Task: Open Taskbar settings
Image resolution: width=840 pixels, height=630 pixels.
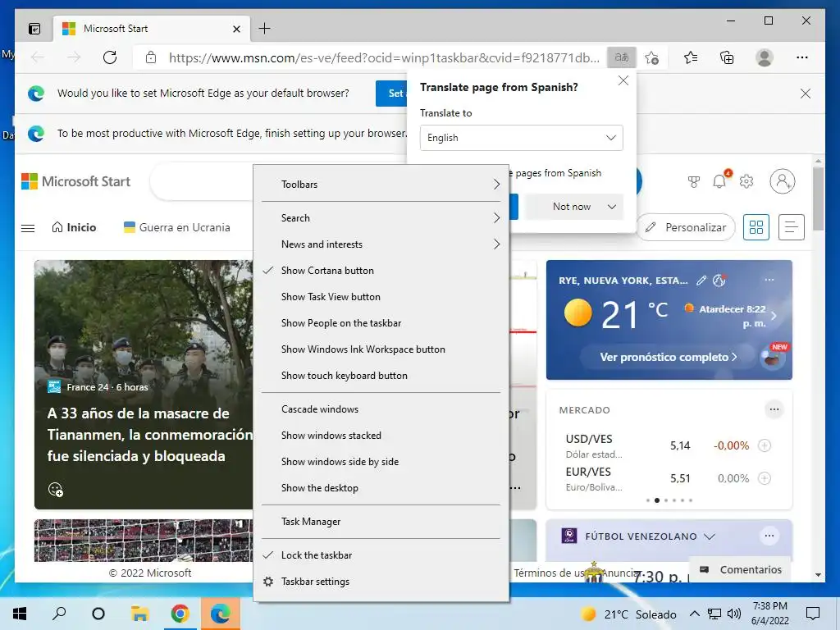Action: 381,582
